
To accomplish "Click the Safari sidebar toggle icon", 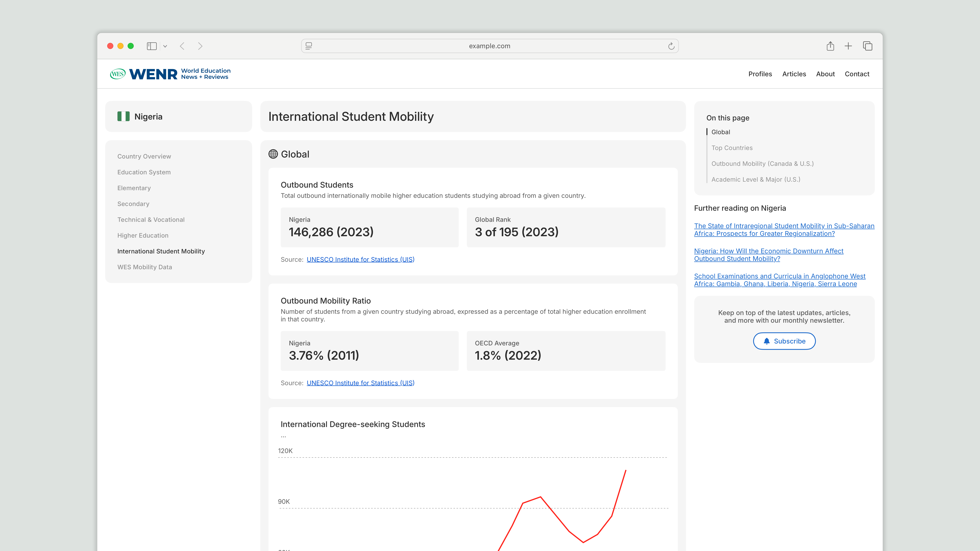I will pos(152,46).
